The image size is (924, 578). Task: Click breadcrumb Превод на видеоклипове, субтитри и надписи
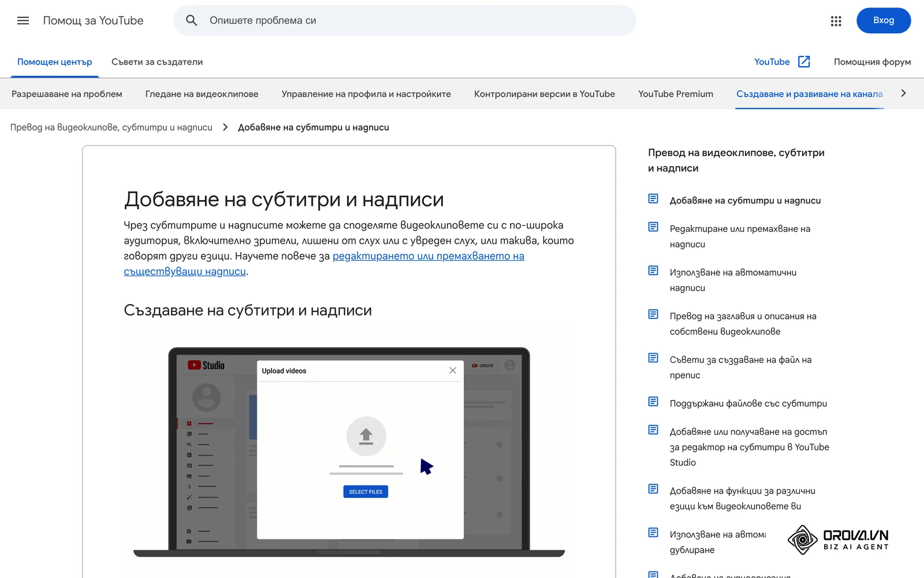tap(111, 127)
